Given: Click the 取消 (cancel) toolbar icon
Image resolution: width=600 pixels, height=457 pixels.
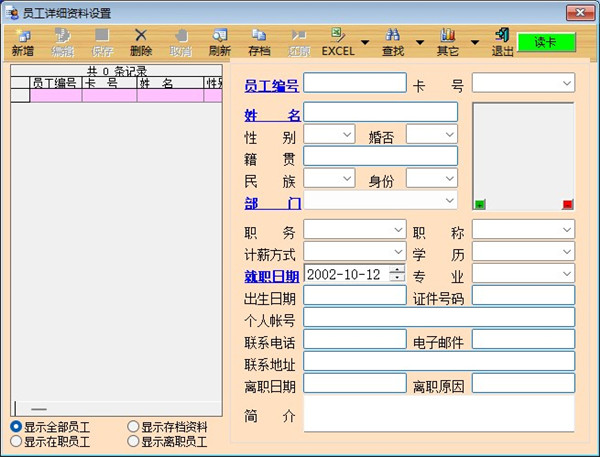Looking at the screenshot, I should click(181, 36).
